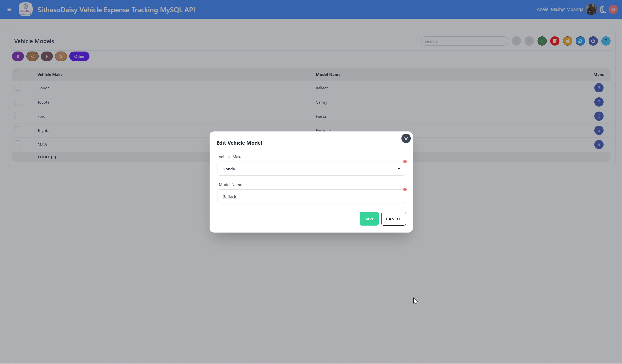Click the blue refresh icon
622x364 pixels.
point(580,41)
